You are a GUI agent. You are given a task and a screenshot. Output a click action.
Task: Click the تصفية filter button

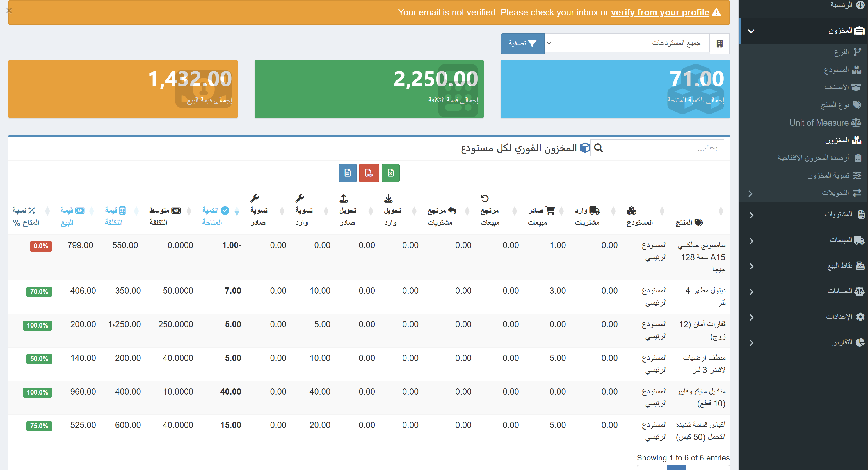[522, 43]
